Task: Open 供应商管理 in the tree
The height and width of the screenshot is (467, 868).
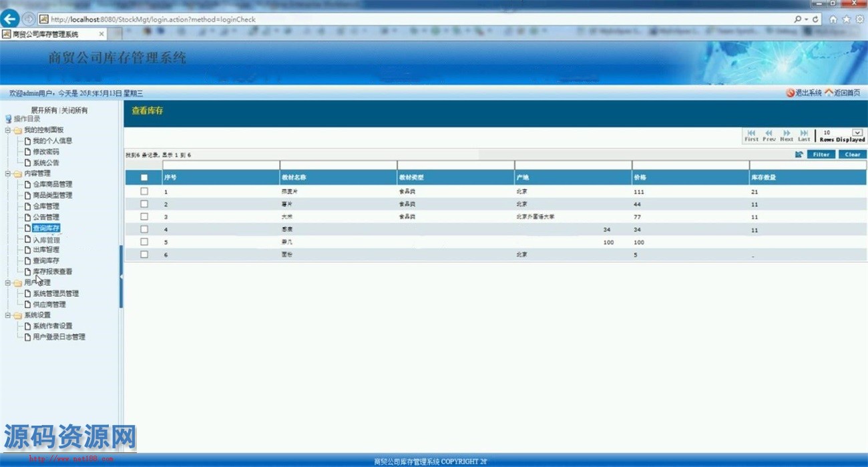Action: coord(49,304)
